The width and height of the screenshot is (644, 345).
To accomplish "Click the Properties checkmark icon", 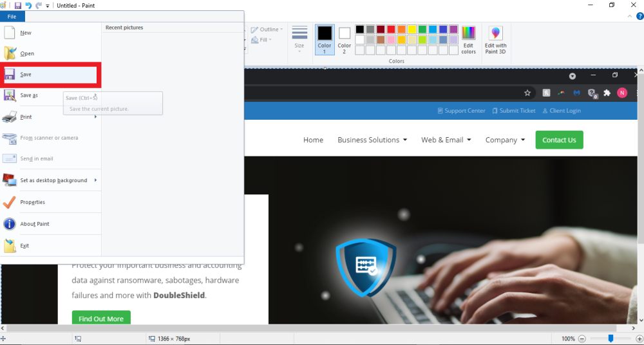I will pyautogui.click(x=10, y=202).
